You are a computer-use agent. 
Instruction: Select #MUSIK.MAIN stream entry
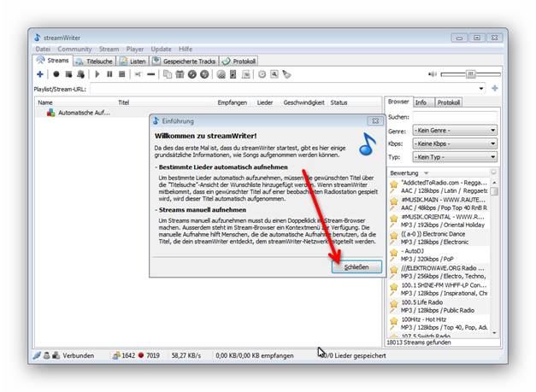439,203
